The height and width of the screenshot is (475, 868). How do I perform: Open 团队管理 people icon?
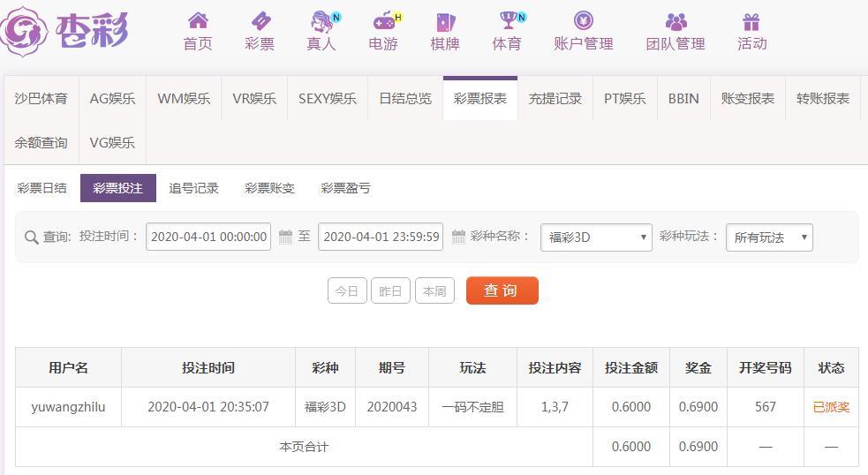coord(676,21)
